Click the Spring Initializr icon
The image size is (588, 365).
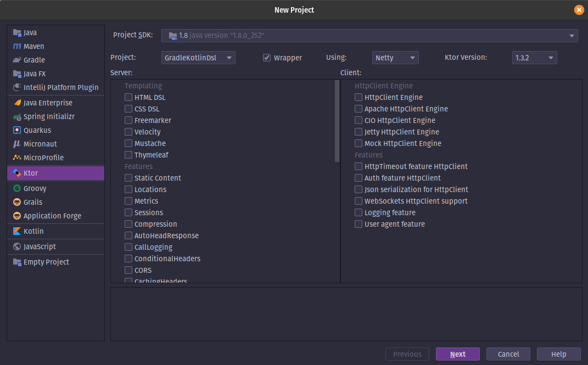point(17,117)
